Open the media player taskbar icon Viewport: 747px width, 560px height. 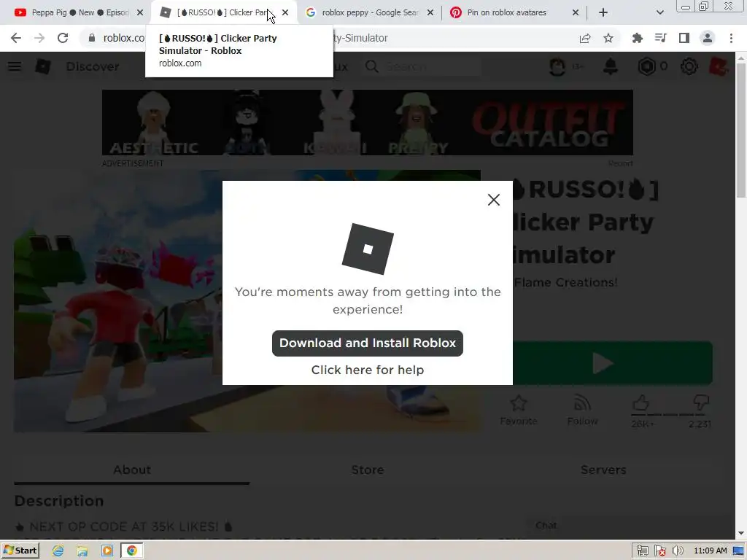click(107, 551)
